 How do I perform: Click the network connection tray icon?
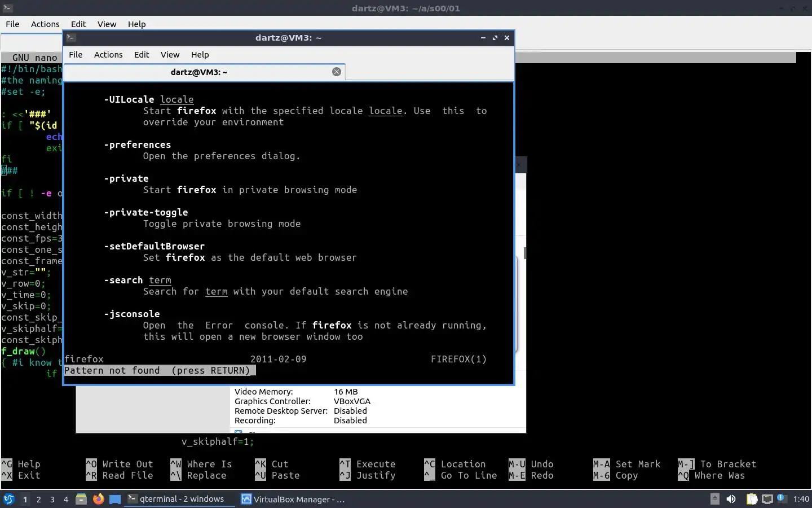click(767, 499)
